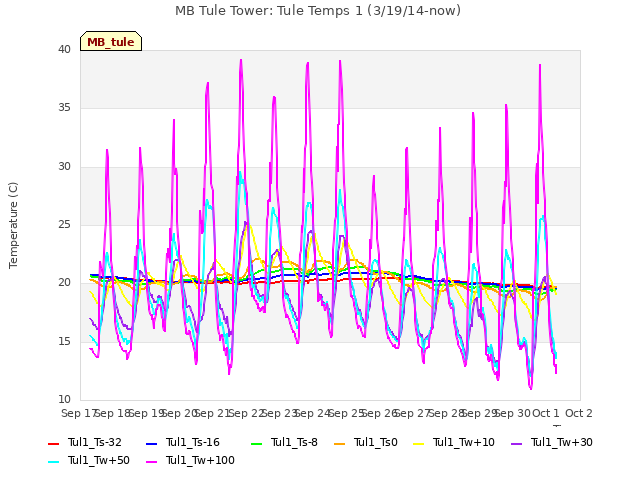The width and height of the screenshot is (640, 480).
Task: Click the Temperature (C) axis label
Action: coord(13,225)
